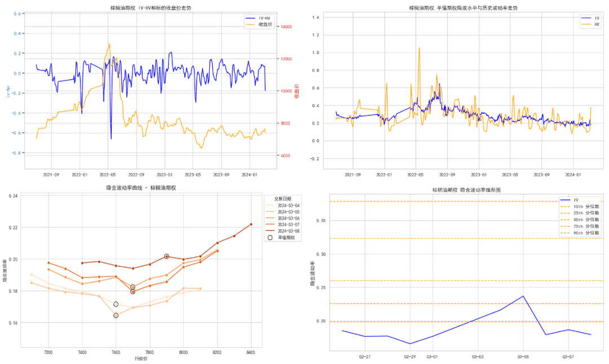Select the '2024-03-04' legend entry
The image size is (609, 364).
(x=283, y=206)
